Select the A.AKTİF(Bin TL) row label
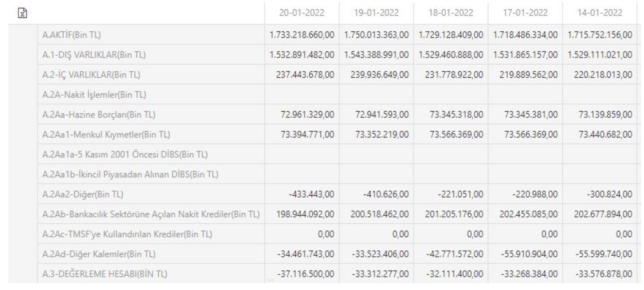This screenshot has height=290, width=644. tap(71, 35)
